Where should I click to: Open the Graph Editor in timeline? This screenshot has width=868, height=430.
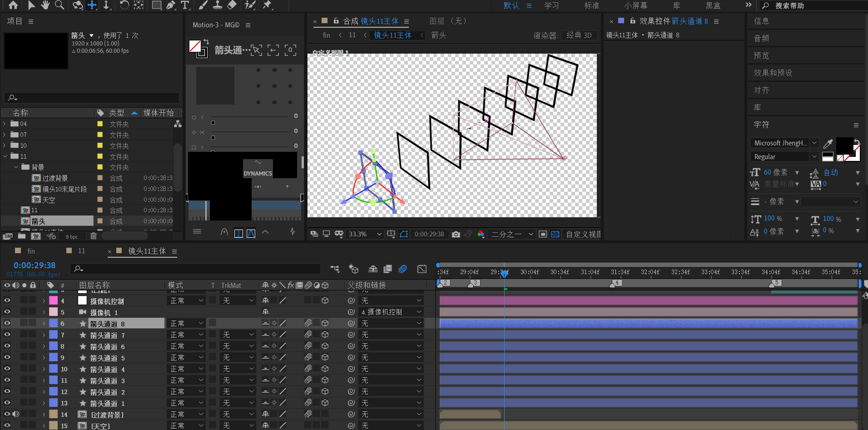click(x=422, y=269)
